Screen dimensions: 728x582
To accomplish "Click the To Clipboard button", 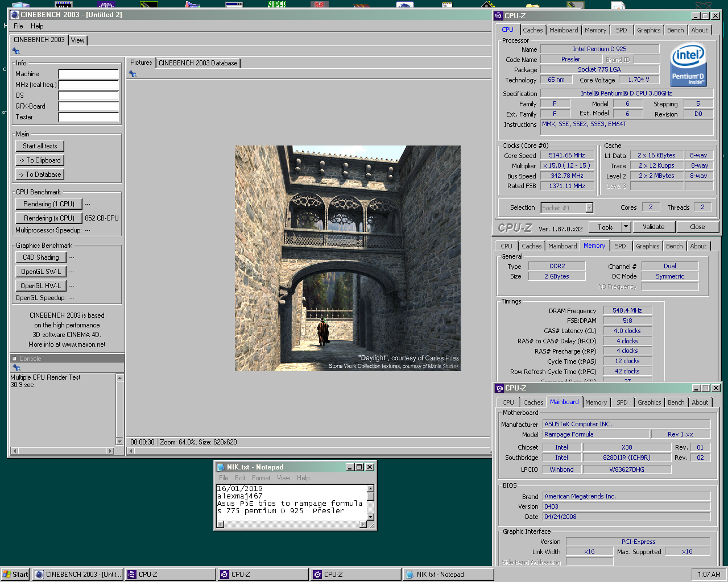I will tap(40, 160).
